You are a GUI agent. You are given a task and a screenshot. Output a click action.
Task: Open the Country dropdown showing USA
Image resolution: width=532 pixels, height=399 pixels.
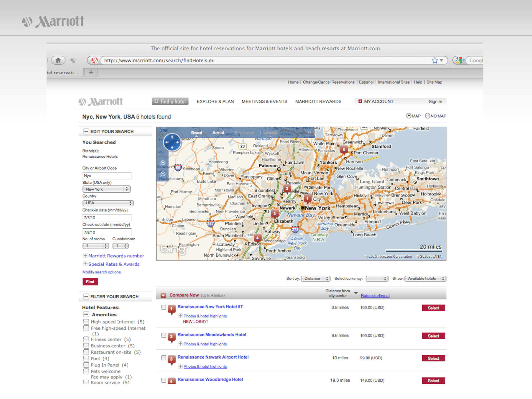click(108, 203)
